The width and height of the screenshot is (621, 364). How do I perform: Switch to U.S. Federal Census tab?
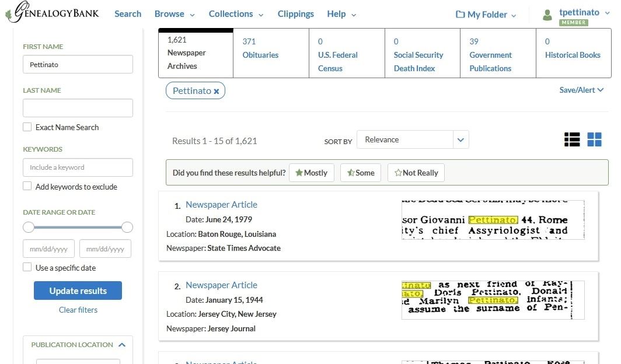[347, 53]
